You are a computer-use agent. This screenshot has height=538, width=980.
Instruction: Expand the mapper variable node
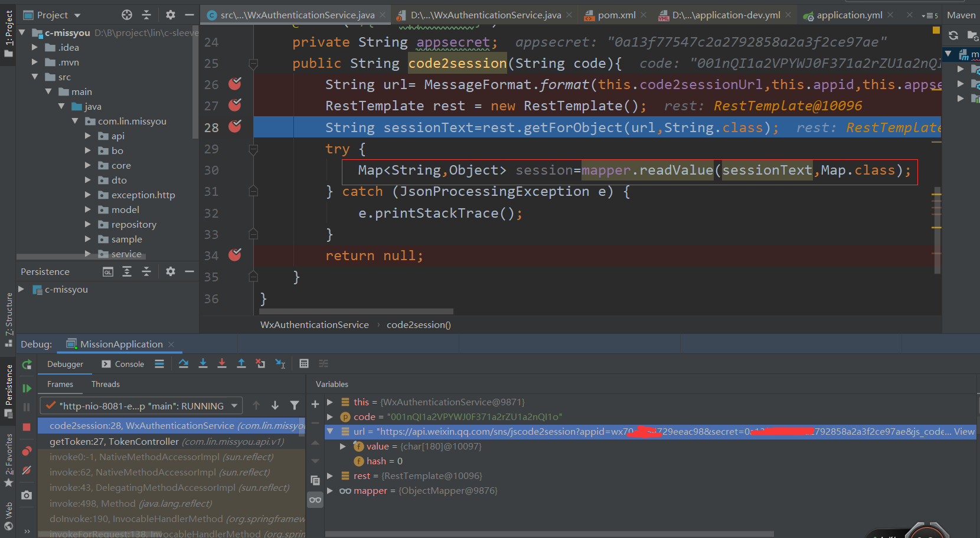[x=330, y=490]
